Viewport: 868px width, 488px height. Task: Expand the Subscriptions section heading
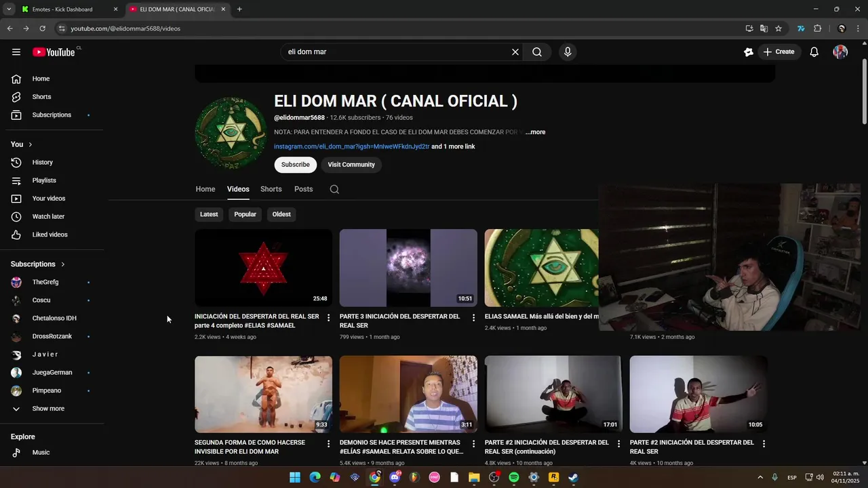pyautogui.click(x=38, y=264)
